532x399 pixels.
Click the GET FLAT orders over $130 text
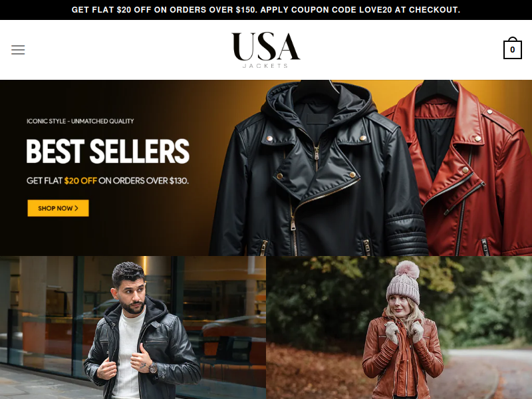tap(108, 180)
